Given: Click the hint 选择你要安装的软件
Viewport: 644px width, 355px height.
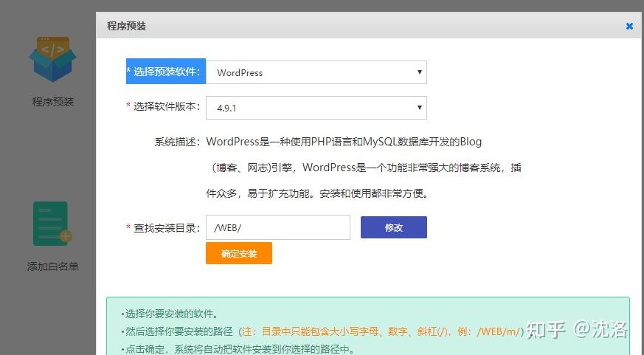Looking at the screenshot, I should pyautogui.click(x=170, y=314).
